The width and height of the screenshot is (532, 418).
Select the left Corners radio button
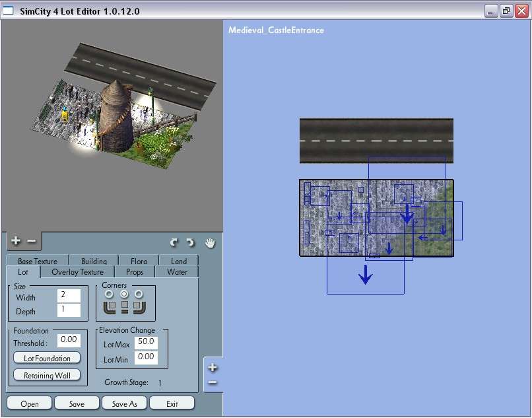[x=109, y=294]
